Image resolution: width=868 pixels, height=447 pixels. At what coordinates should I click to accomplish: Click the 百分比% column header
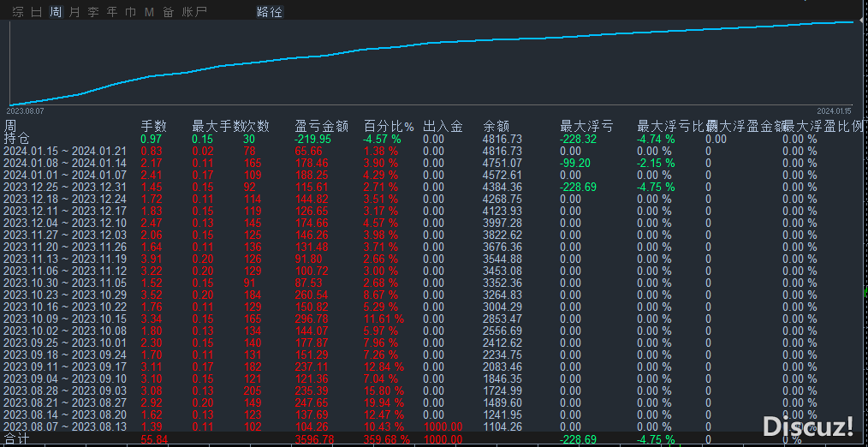(389, 126)
